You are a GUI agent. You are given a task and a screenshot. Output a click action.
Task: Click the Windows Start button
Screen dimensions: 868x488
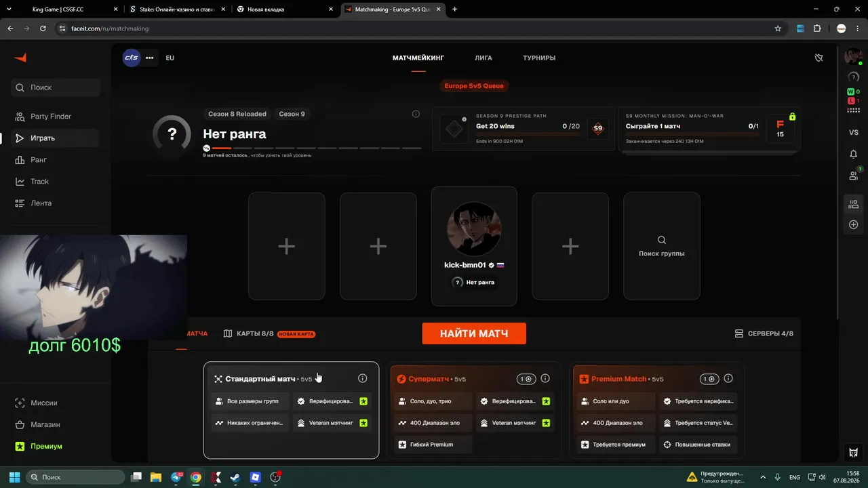[14, 477]
